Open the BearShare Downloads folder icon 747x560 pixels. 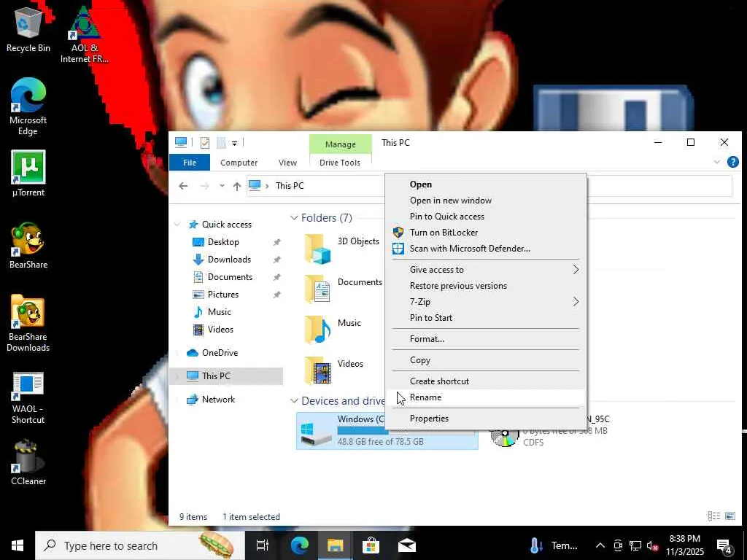pyautogui.click(x=28, y=323)
